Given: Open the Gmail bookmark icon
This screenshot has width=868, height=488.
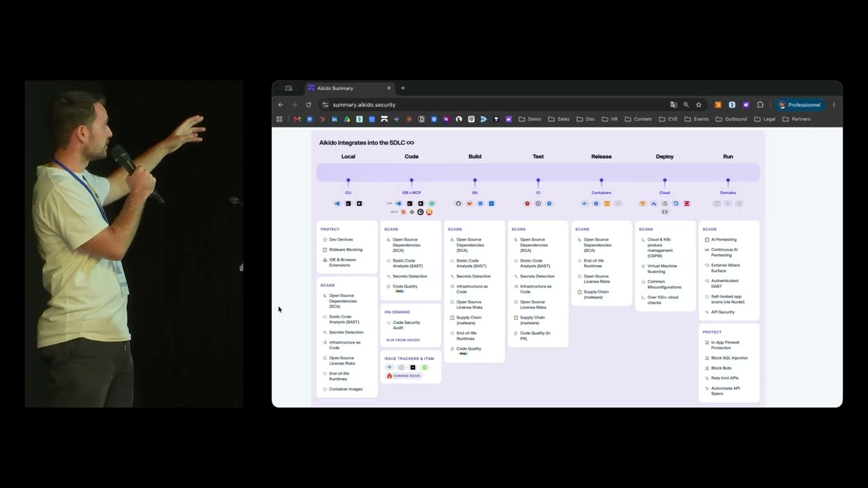Looking at the screenshot, I should [297, 119].
